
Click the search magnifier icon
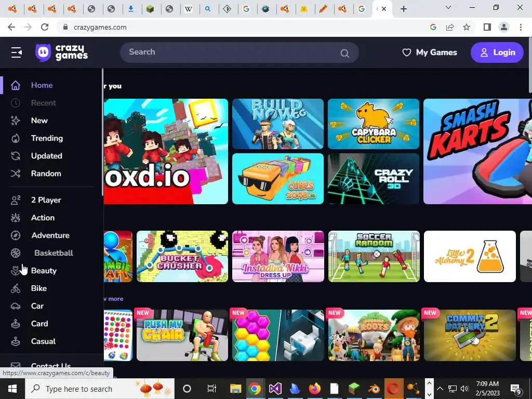345,54
